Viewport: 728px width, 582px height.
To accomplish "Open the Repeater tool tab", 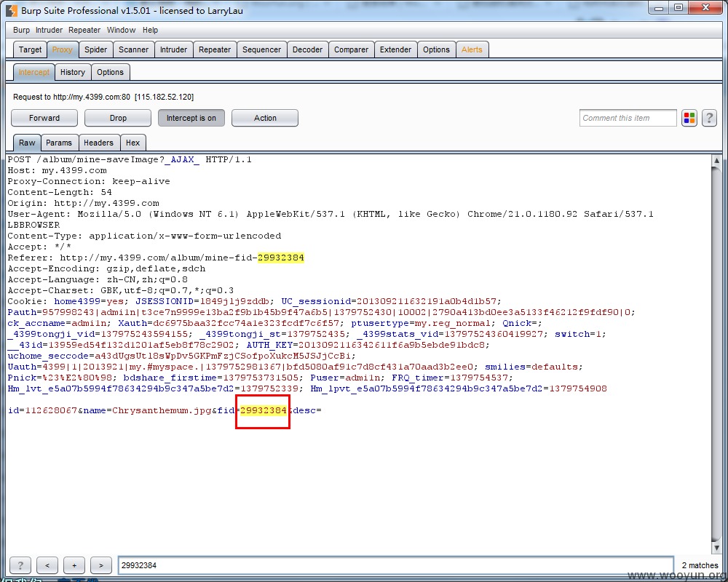I will pyautogui.click(x=215, y=49).
